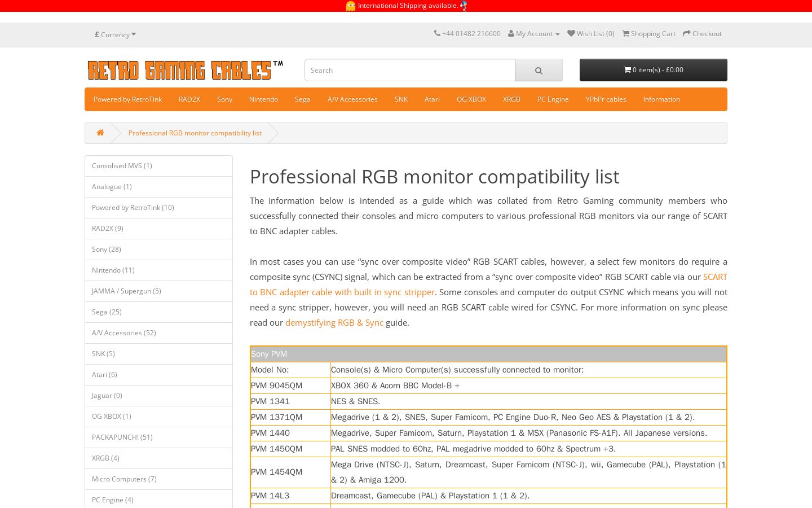Select A/V Accessories (52) sidebar category

tap(158, 333)
